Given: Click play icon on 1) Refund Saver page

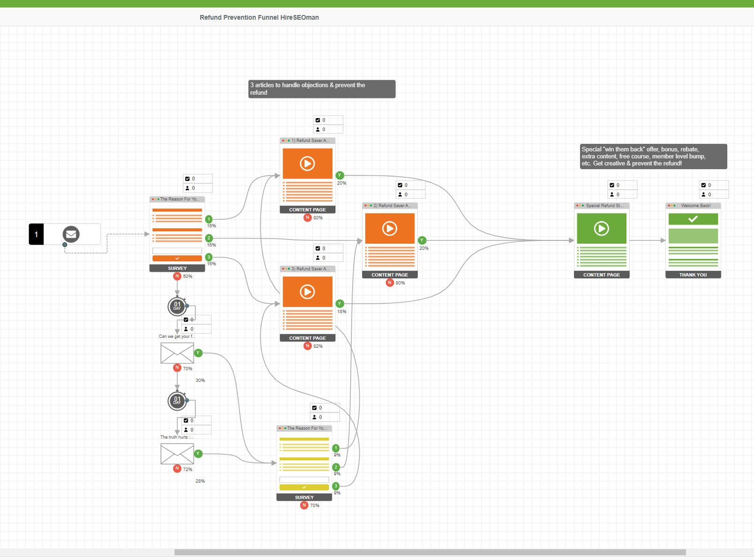Looking at the screenshot, I should pos(307,164).
